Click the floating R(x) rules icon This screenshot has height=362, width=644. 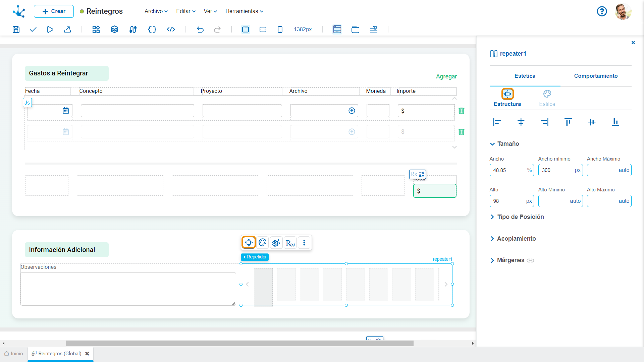point(290,243)
